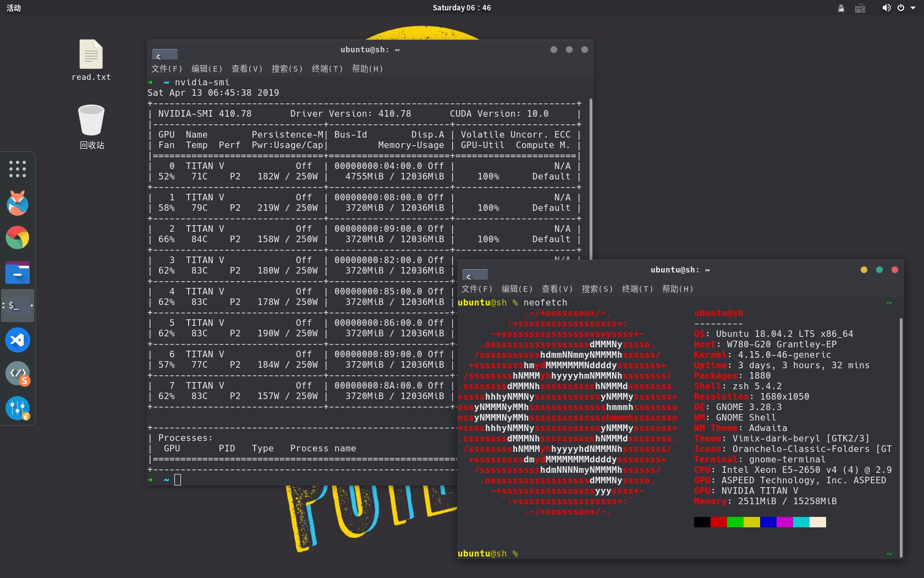Open the tweaks sliders app in the dock
Viewport: 924px width, 578px height.
point(18,408)
